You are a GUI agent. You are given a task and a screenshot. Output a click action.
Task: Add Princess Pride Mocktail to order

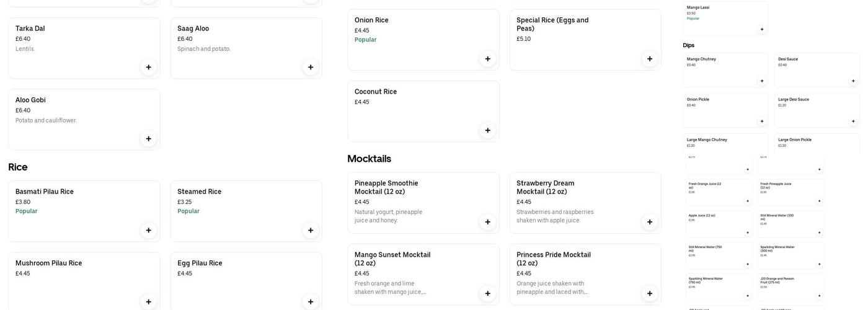tap(650, 293)
